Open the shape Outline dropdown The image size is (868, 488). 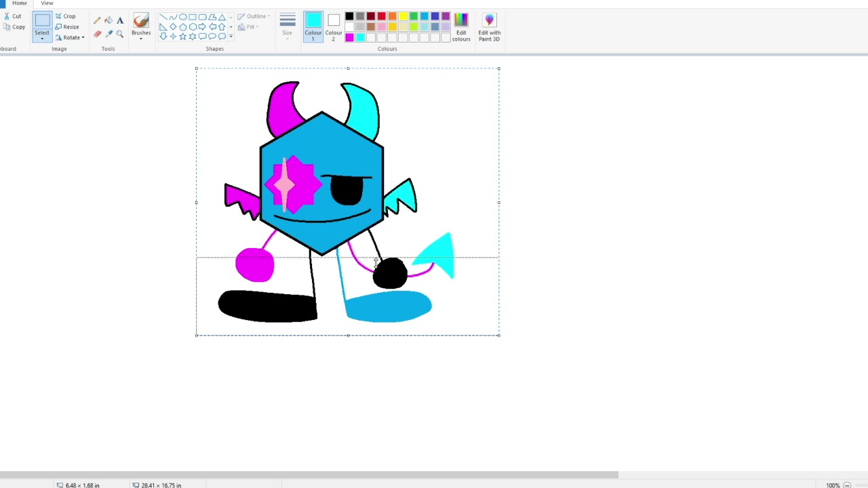click(x=254, y=16)
